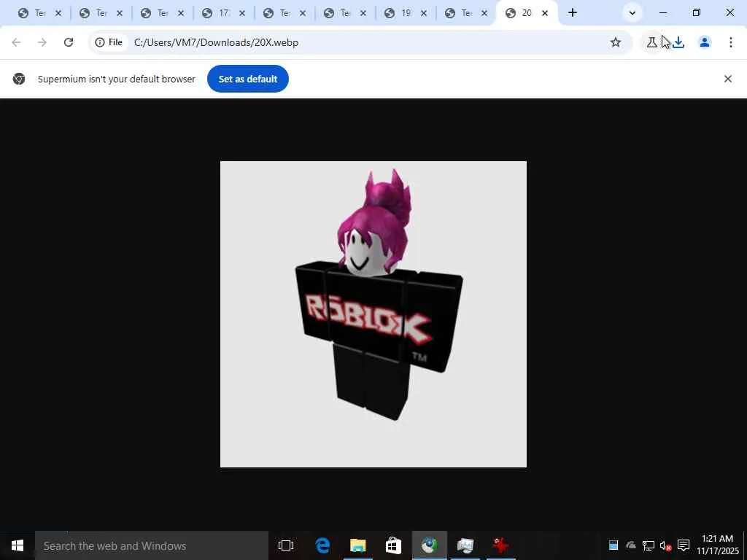This screenshot has height=560, width=747.
Task: Click the OneDrive cloud tray icon
Action: pyautogui.click(x=631, y=545)
